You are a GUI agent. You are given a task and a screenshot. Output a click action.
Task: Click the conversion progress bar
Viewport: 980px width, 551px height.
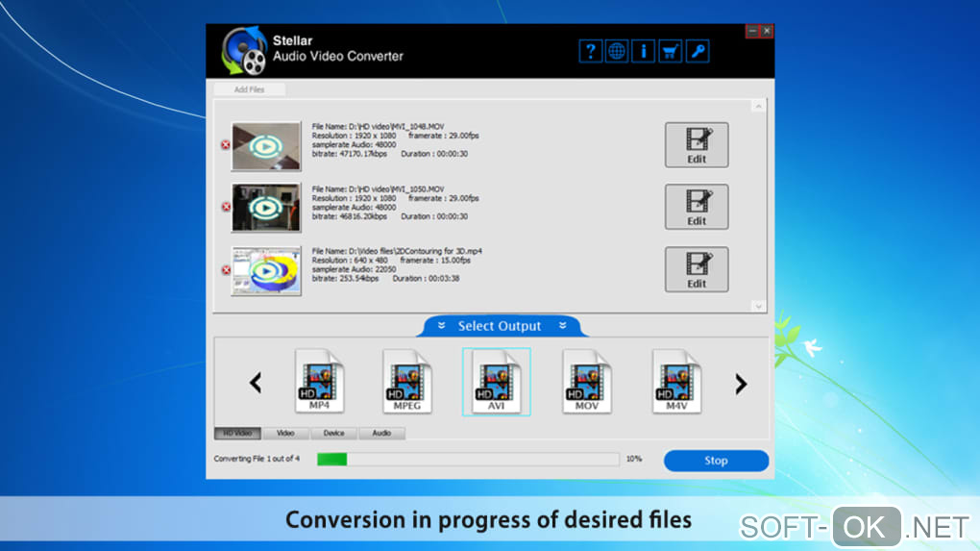click(468, 459)
